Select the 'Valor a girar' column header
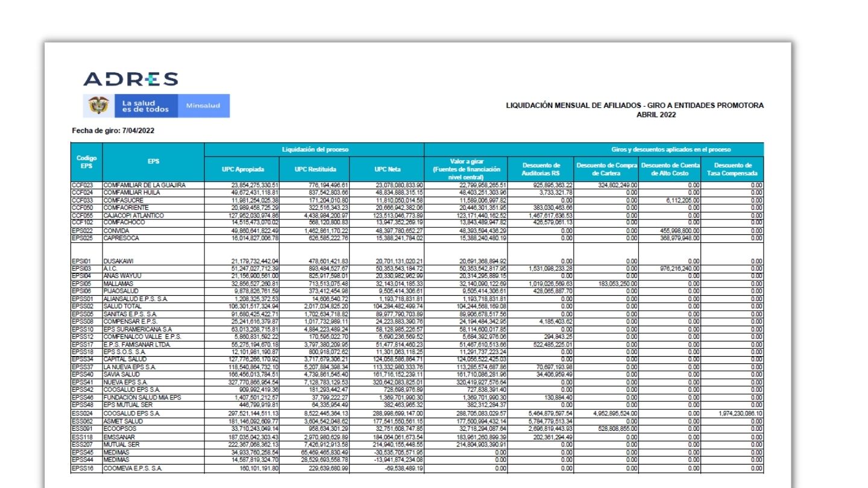 click(467, 169)
